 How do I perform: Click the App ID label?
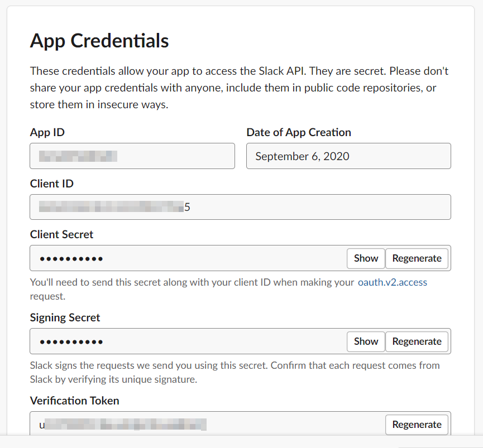pyautogui.click(x=47, y=132)
